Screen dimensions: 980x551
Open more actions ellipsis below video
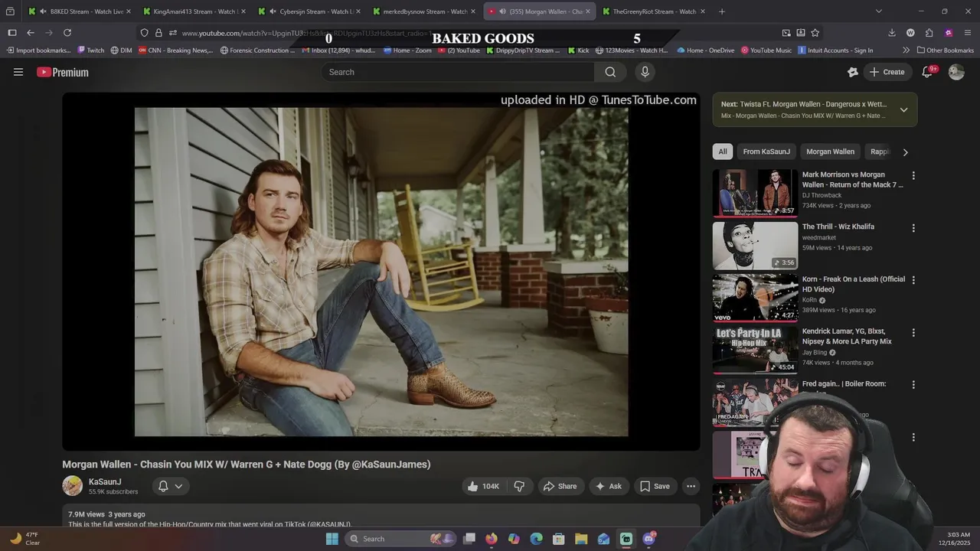pos(691,486)
